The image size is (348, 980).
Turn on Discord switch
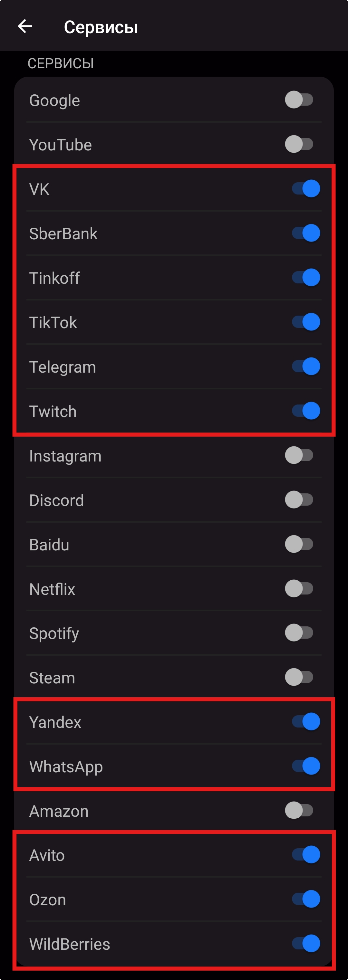[x=299, y=500]
